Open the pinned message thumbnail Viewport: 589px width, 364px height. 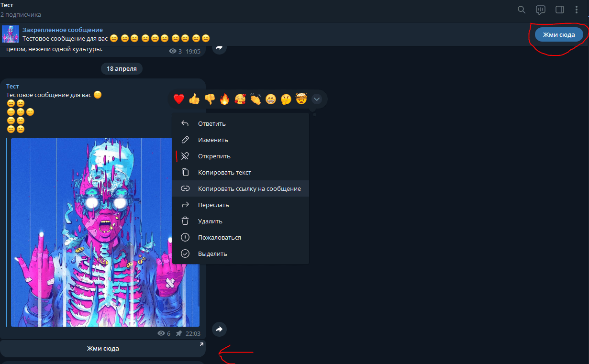click(x=11, y=34)
